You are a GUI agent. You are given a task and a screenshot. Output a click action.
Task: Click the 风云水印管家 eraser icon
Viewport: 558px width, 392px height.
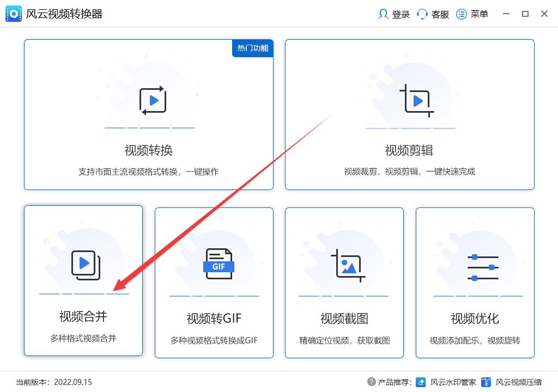421,382
